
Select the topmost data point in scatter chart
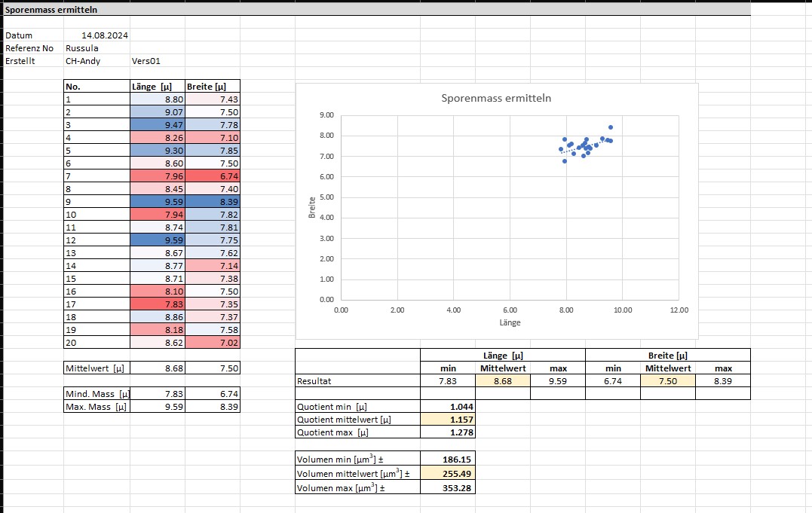coord(611,127)
